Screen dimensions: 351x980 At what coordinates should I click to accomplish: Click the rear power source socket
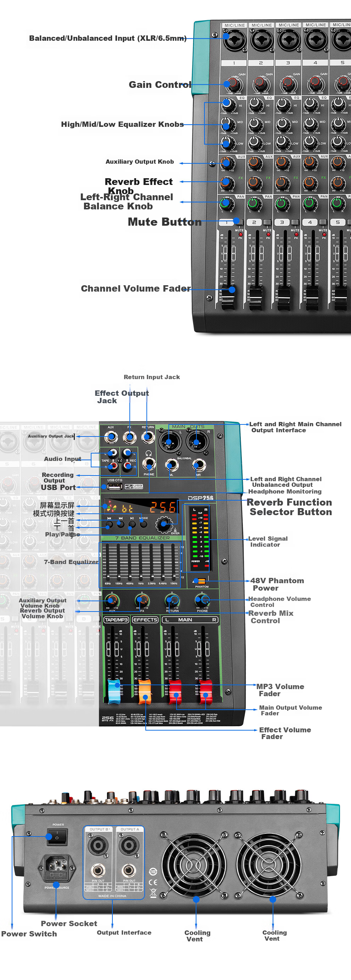(x=56, y=867)
